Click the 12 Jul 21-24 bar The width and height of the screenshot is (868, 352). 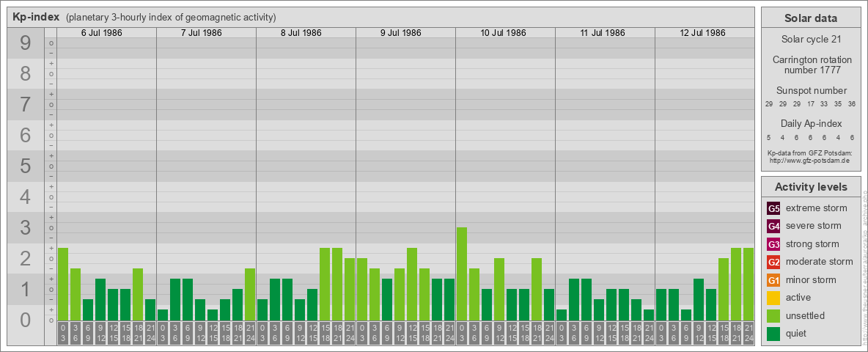749,284
